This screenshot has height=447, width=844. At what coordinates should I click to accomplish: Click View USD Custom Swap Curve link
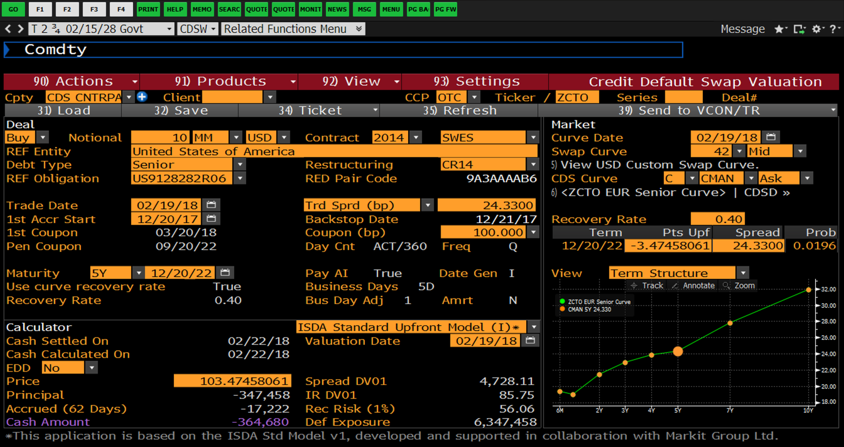(659, 164)
